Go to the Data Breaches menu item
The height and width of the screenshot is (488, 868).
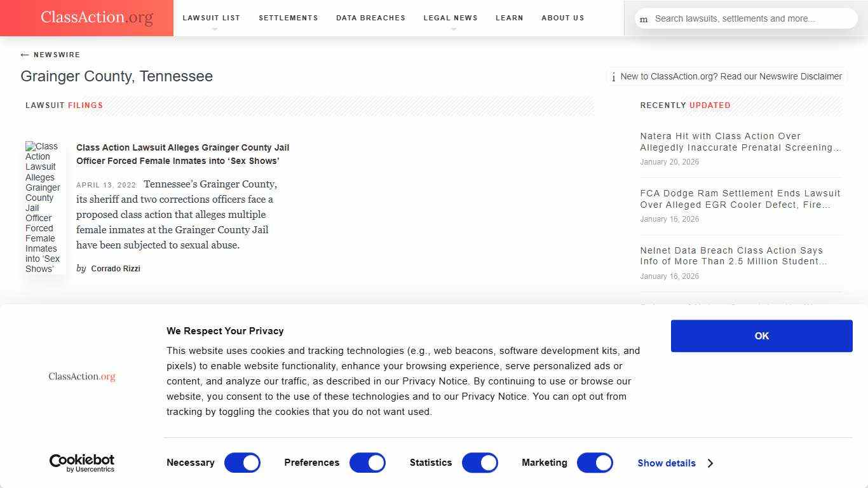[370, 18]
